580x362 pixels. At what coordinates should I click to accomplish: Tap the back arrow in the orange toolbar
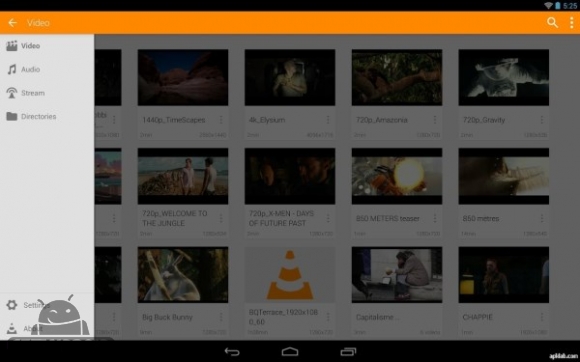click(x=12, y=23)
